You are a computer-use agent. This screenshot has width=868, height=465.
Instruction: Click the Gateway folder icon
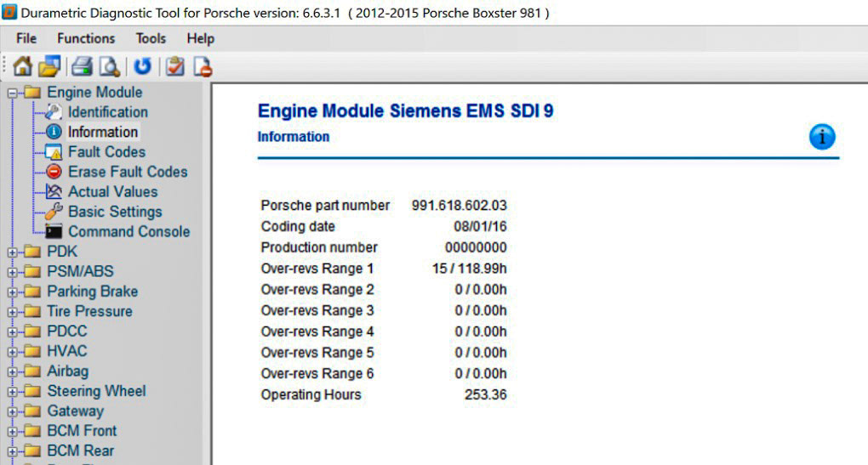click(x=32, y=411)
